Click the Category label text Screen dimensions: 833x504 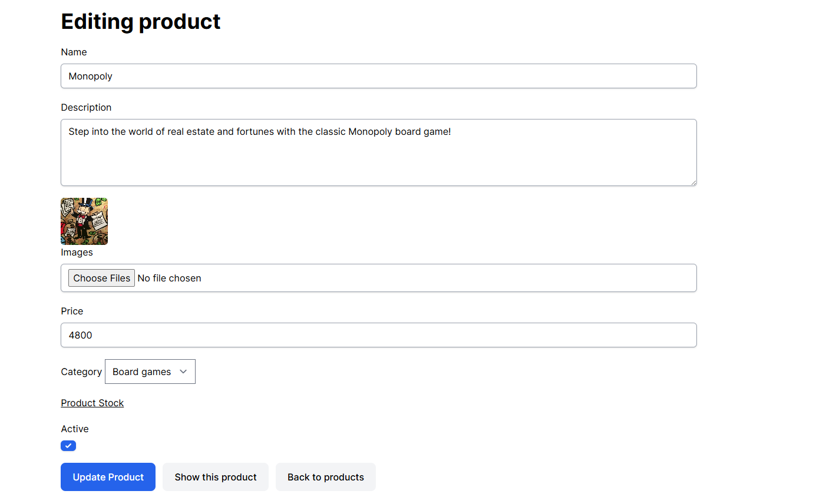[81, 372]
